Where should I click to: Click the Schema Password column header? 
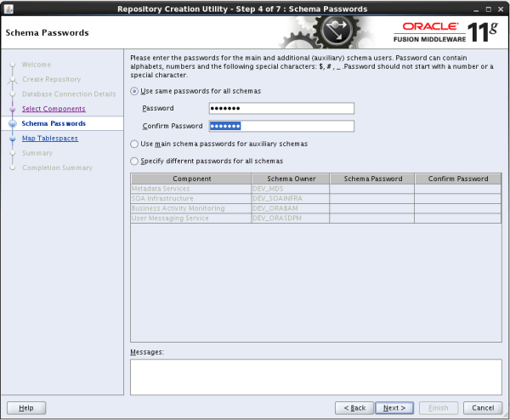pyautogui.click(x=372, y=179)
